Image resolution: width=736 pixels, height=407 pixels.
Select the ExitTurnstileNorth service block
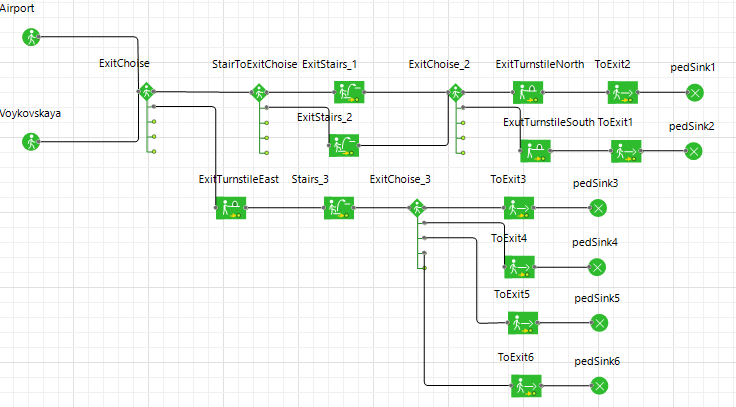coord(528,92)
